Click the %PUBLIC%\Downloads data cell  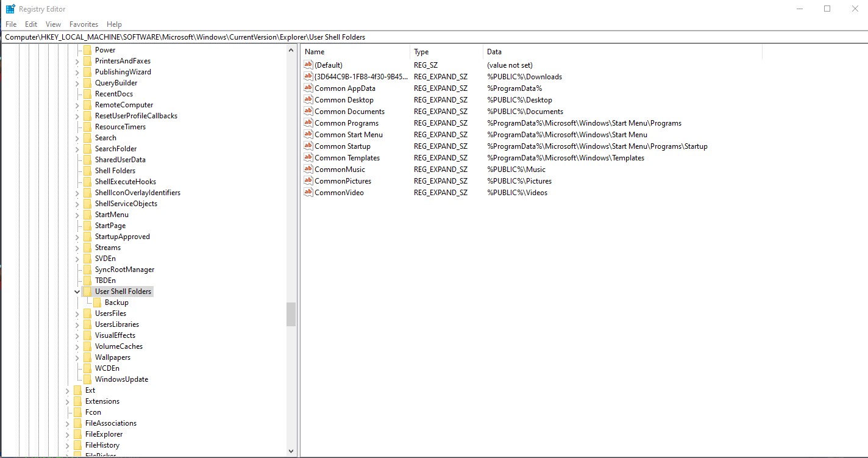pos(524,77)
